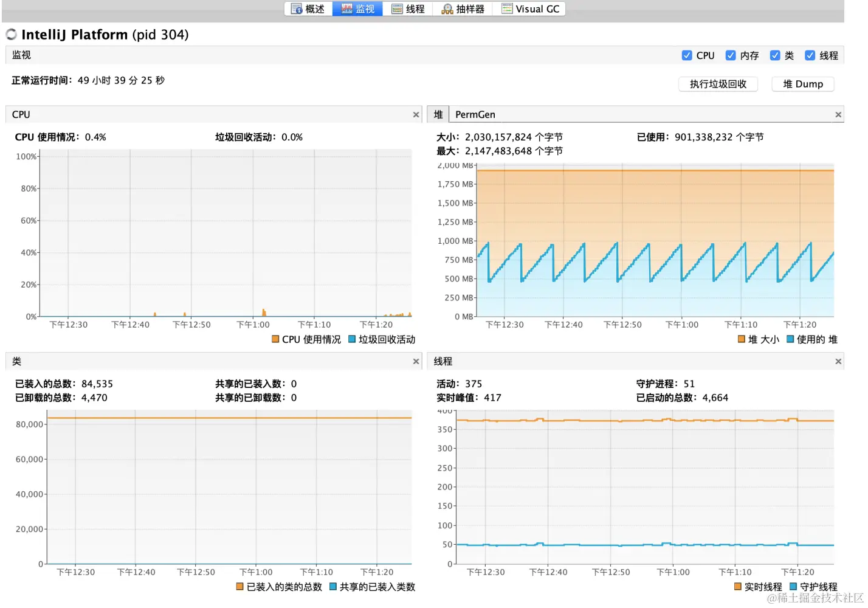Uncheck the CPU checkbox

[x=687, y=55]
